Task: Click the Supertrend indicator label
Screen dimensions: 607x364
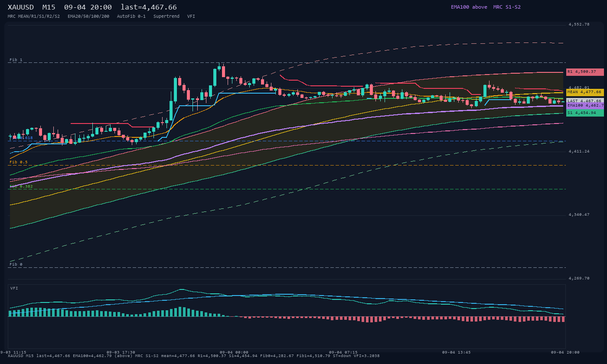Action: point(166,16)
